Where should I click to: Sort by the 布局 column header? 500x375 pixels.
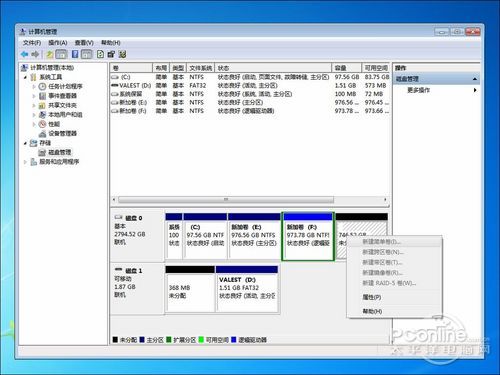(x=161, y=68)
